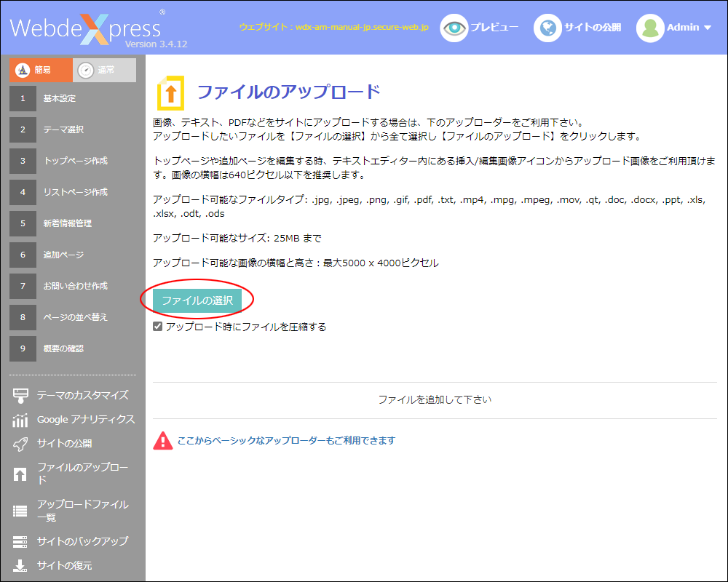The image size is (728, 582).
Task: Switch to the 簡易 mode tab
Action: [x=41, y=70]
